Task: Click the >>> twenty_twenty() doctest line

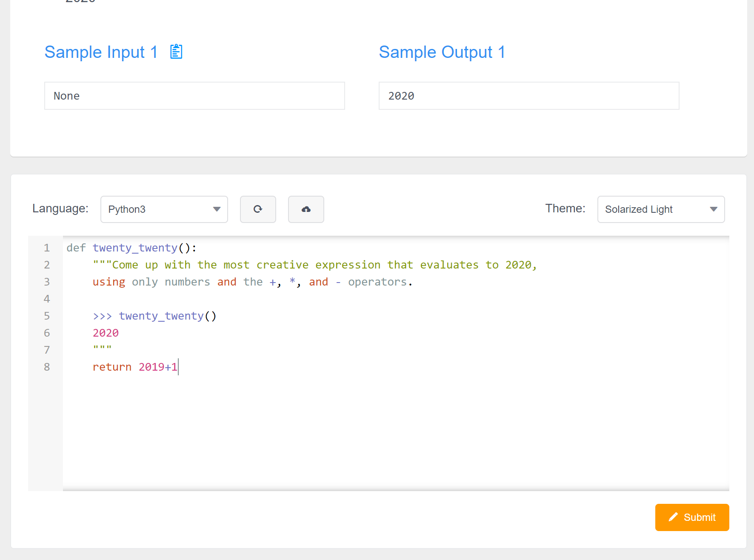Action: click(x=154, y=316)
